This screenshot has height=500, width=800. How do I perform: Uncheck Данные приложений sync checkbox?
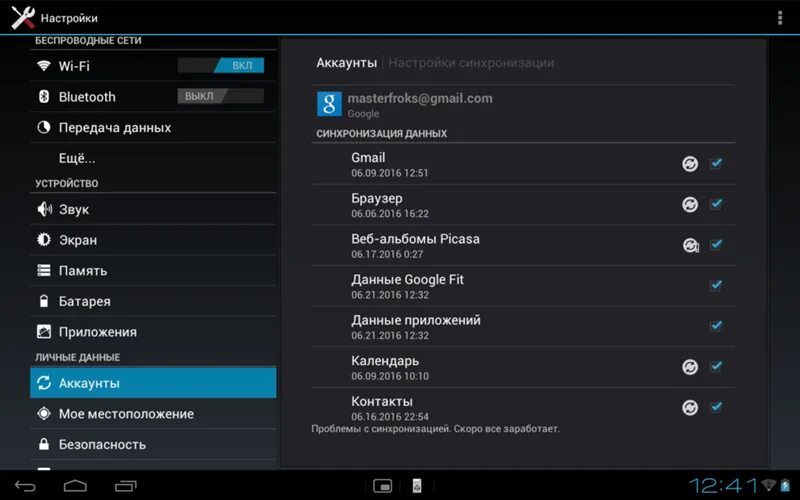click(716, 326)
